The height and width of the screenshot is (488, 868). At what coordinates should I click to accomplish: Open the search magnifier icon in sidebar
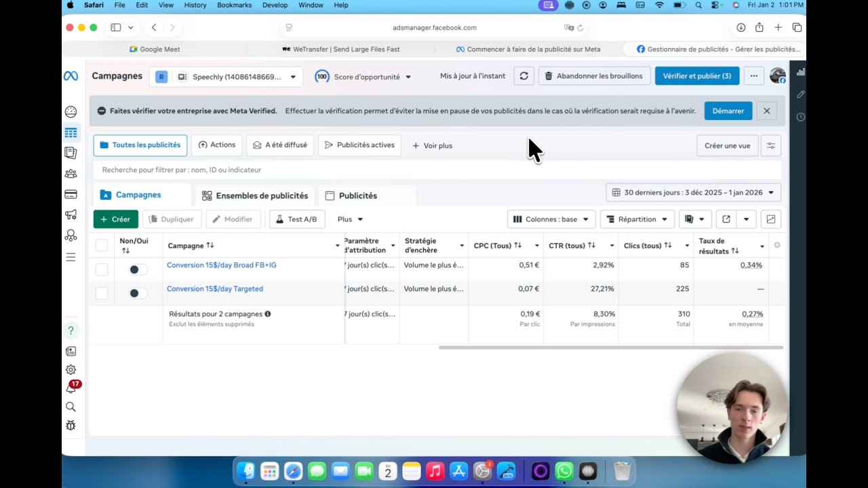(x=71, y=407)
